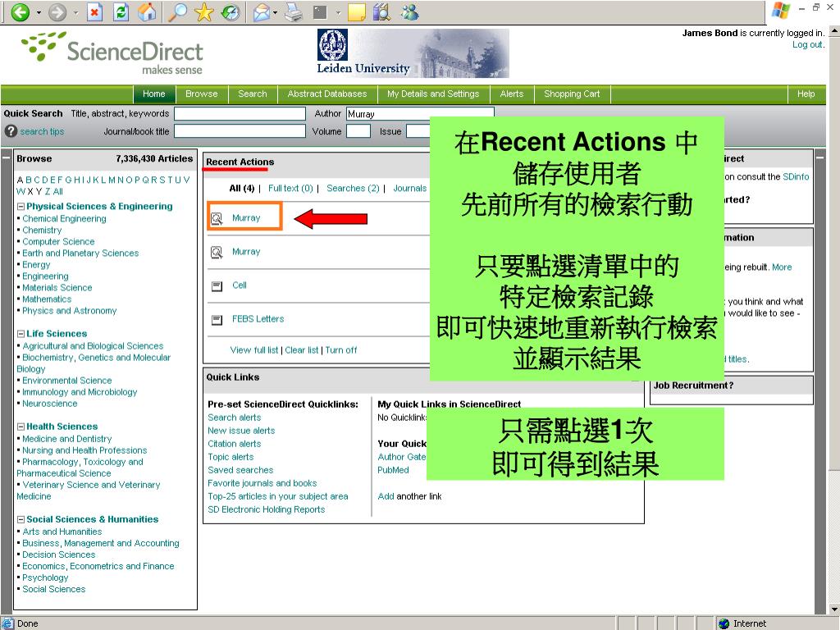Image resolution: width=840 pixels, height=630 pixels.
Task: Open Favorites star
Action: coord(203,11)
